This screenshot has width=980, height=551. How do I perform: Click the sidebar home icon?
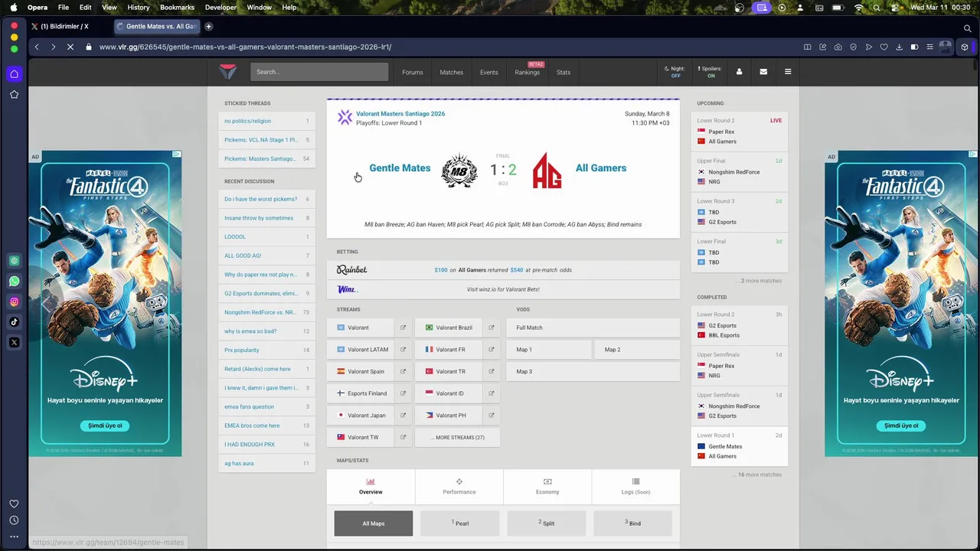pyautogui.click(x=14, y=74)
